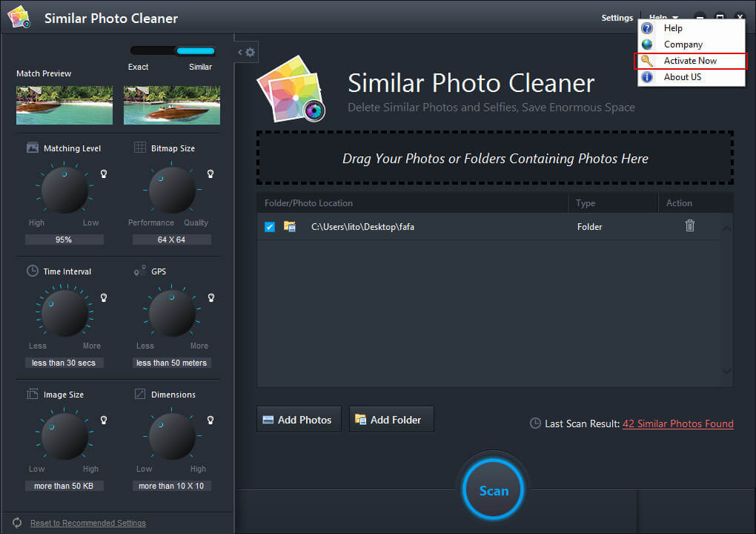This screenshot has height=534, width=756.
Task: Click the Dimensions lightbulb hint icon
Action: point(210,421)
